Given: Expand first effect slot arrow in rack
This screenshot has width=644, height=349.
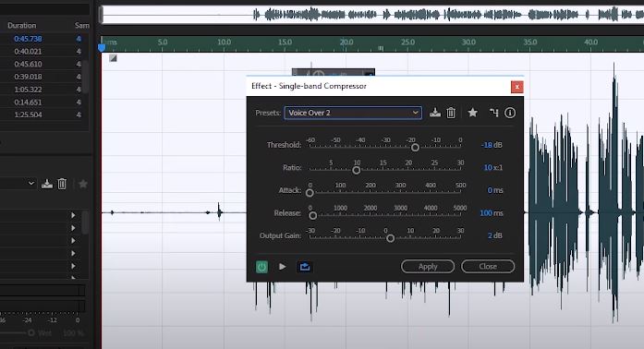Looking at the screenshot, I should (73, 215).
